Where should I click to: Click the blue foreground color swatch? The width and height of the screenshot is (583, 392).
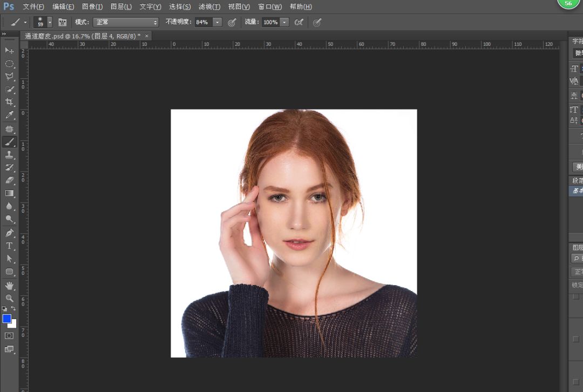[6, 319]
